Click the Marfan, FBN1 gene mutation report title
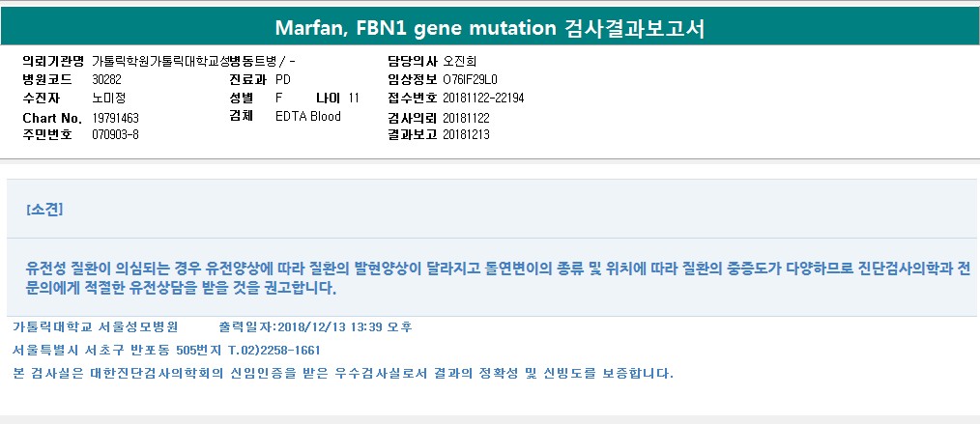 489,28
